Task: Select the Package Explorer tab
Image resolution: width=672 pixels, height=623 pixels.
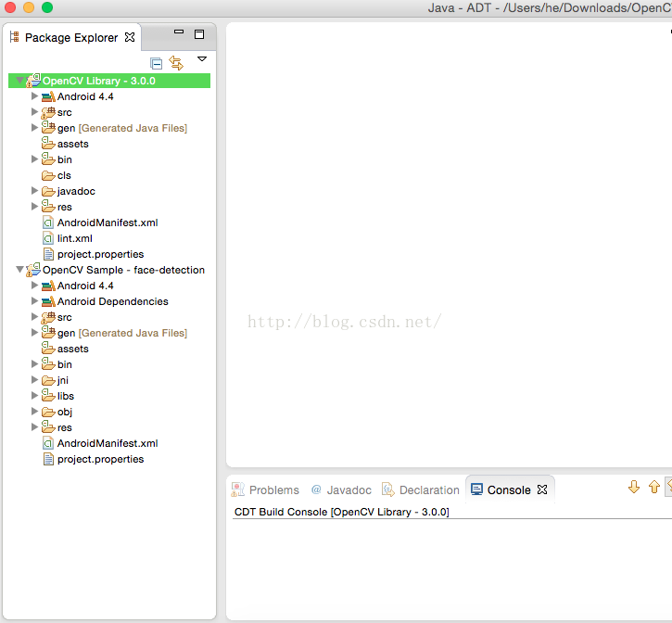Action: (71, 38)
